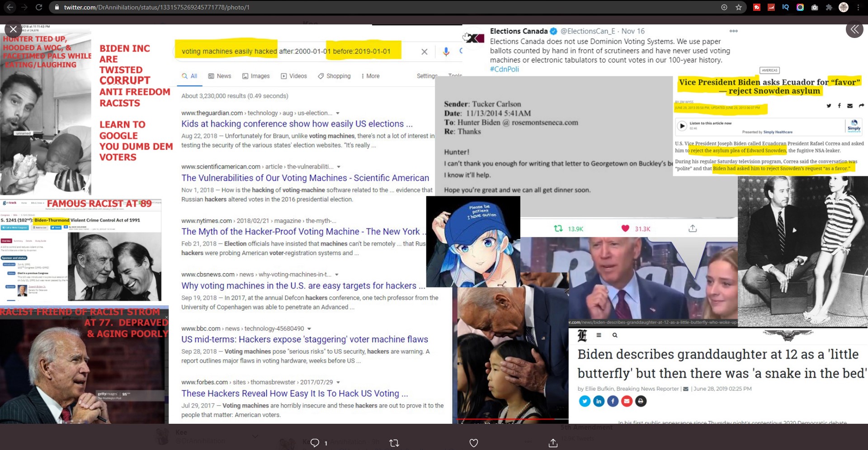Switch to the Videos search tab
Screen dimensions: 868x450
(x=294, y=76)
